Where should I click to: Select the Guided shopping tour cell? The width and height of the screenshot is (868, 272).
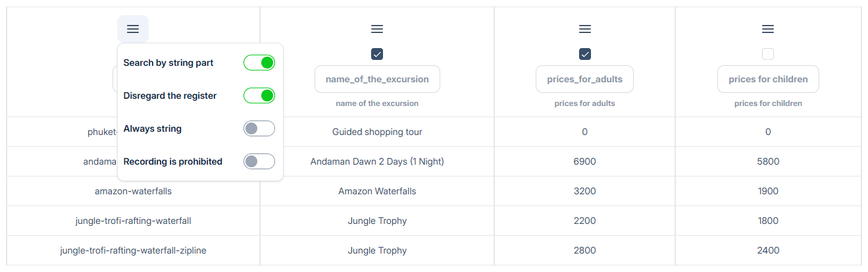(x=377, y=132)
